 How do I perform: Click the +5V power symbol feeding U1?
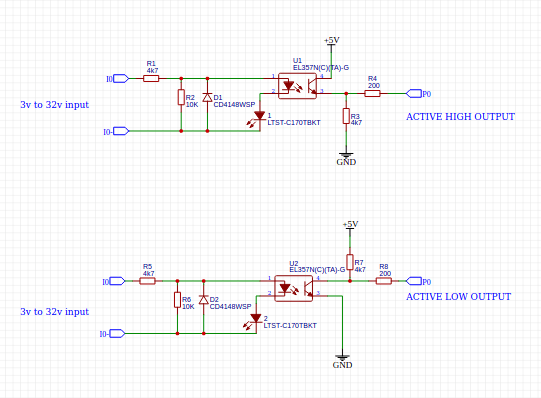pos(332,43)
